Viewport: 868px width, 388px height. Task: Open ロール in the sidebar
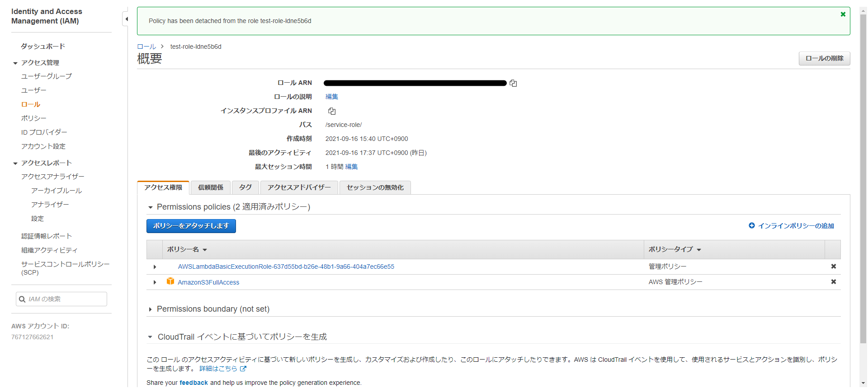pyautogui.click(x=31, y=104)
